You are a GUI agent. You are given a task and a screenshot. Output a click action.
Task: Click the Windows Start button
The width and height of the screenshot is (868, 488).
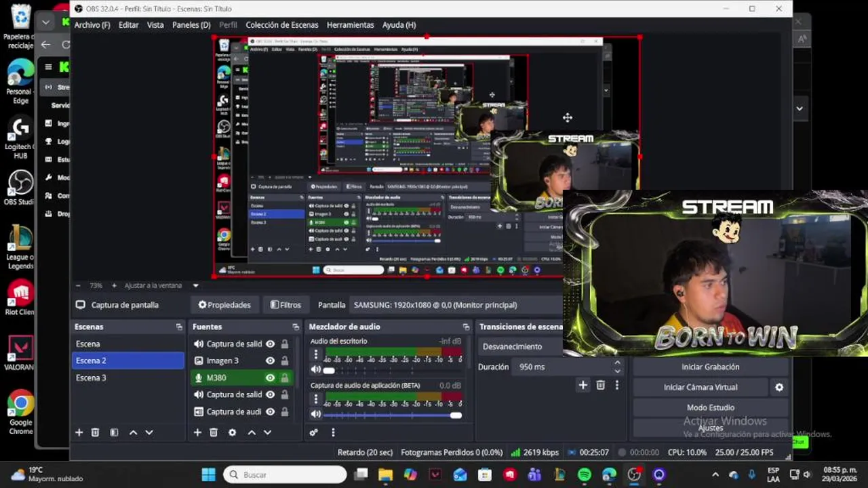click(x=208, y=474)
